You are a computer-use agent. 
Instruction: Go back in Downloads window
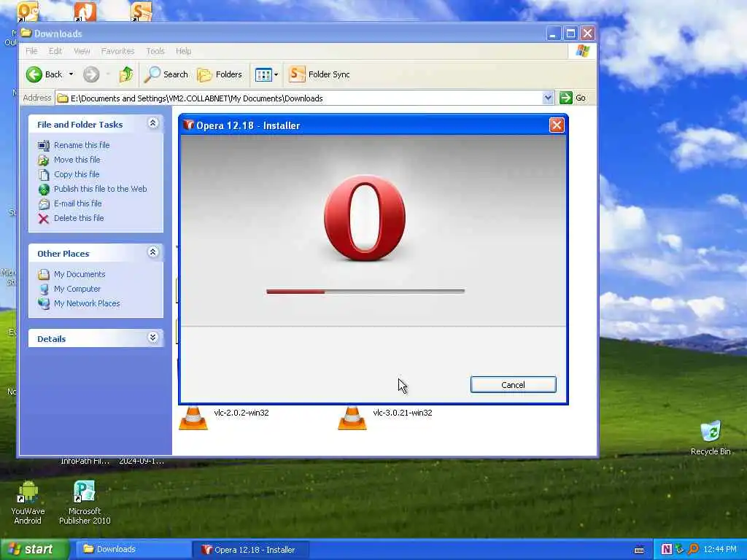44,74
